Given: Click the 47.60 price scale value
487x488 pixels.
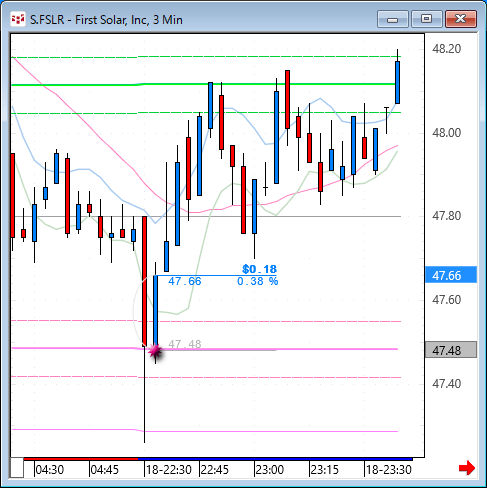Looking at the screenshot, I should pos(446,300).
